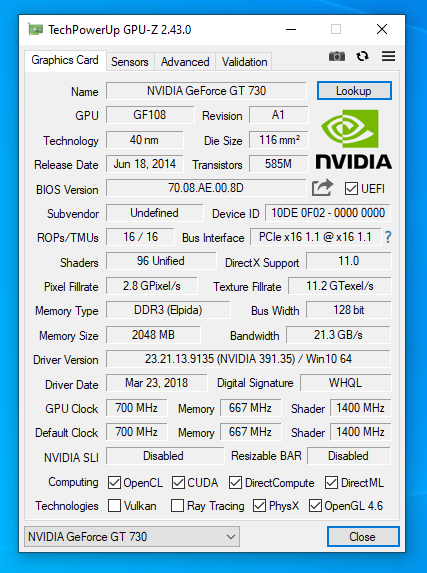Click the refresh arrows icon

tap(362, 56)
